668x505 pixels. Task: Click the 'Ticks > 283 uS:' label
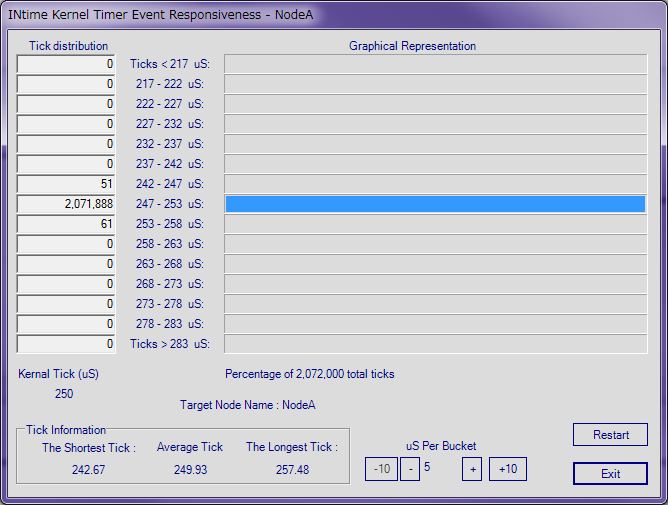tap(170, 344)
